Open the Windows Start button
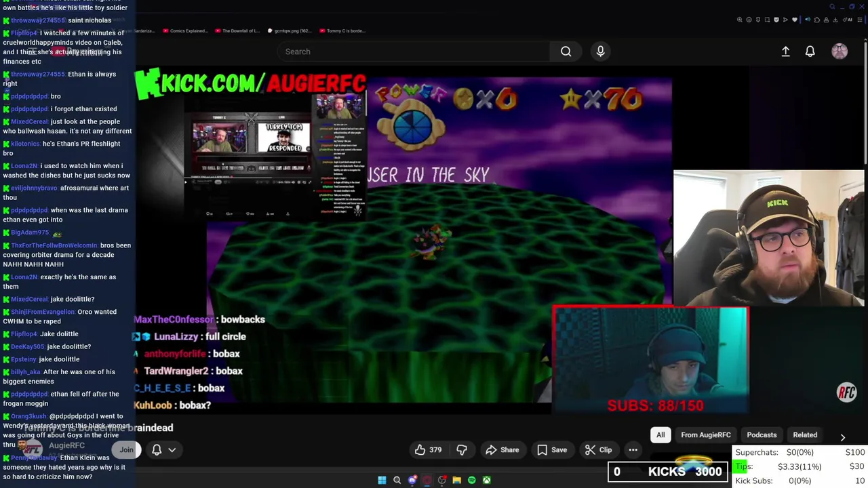Viewport: 868px width, 488px height. (382, 480)
